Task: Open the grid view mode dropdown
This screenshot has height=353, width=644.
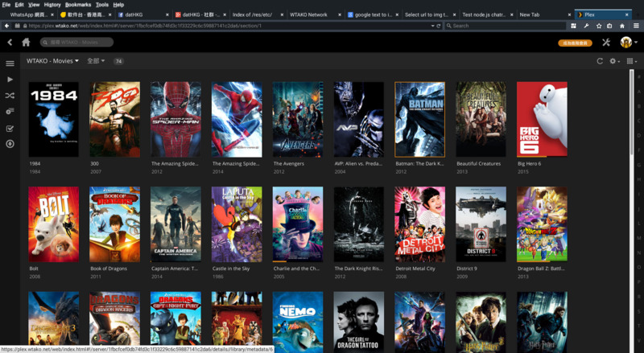Action: point(632,61)
